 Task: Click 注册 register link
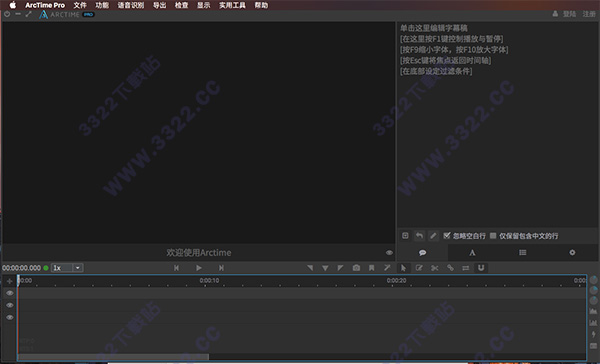589,14
